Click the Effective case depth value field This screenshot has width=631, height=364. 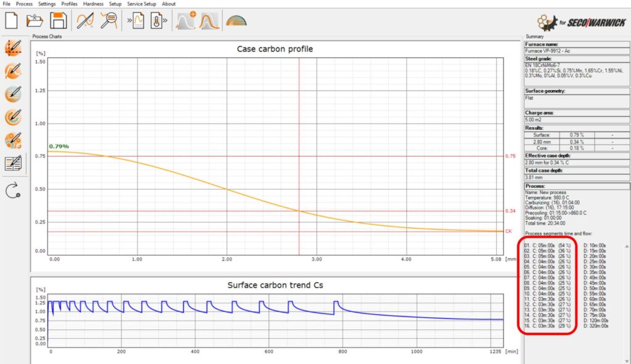(x=576, y=163)
